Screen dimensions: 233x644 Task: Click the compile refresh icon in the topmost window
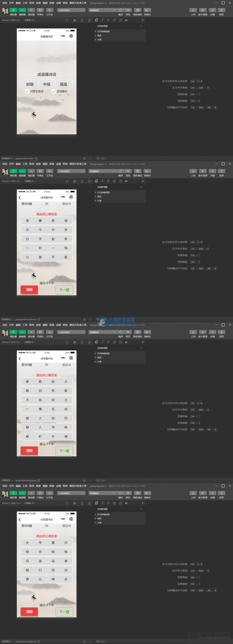point(120,10)
